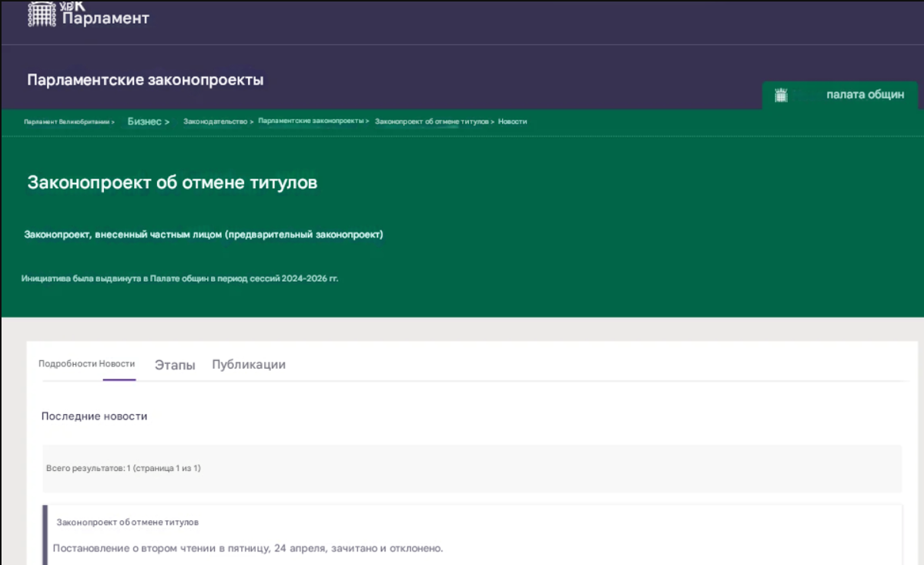The width and height of the screenshot is (924, 565).
Task: Click the Последние новости heading
Action: pyautogui.click(x=95, y=415)
